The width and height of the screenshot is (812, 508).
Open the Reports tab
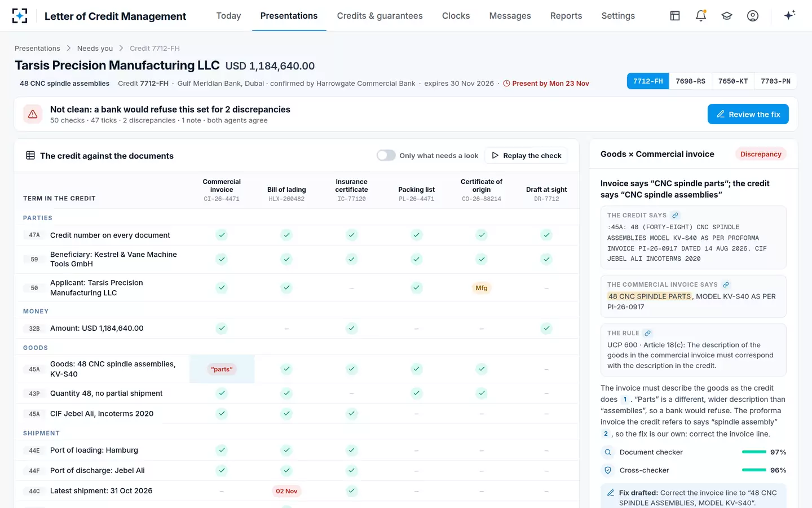pos(566,16)
